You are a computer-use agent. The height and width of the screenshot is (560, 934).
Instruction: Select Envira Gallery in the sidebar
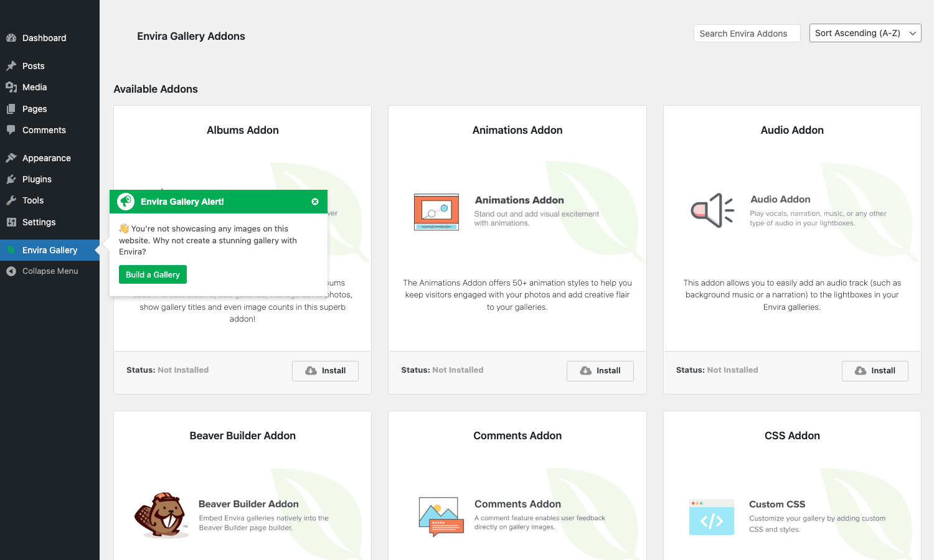coord(50,250)
